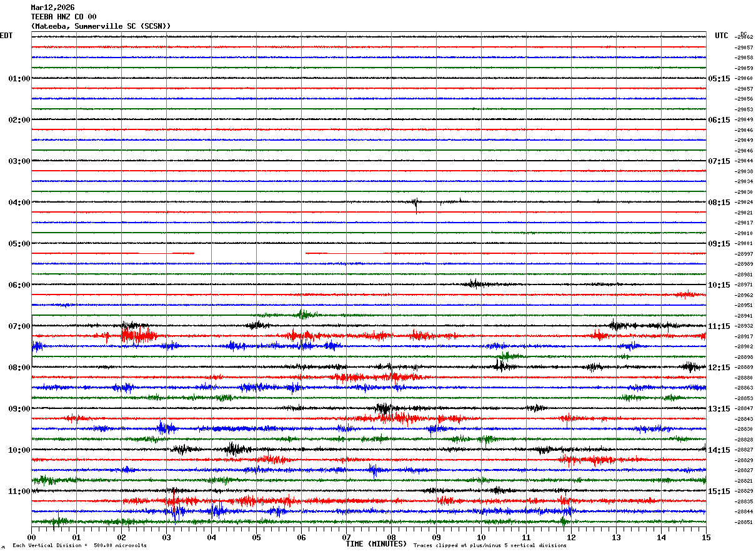
Task: Click minute 01 on the bottom axis
Action: (76, 537)
